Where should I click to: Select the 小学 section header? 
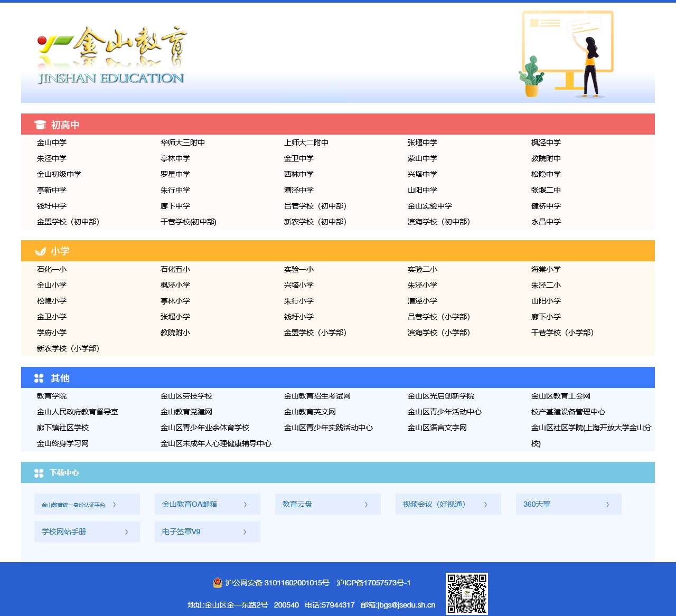point(338,251)
